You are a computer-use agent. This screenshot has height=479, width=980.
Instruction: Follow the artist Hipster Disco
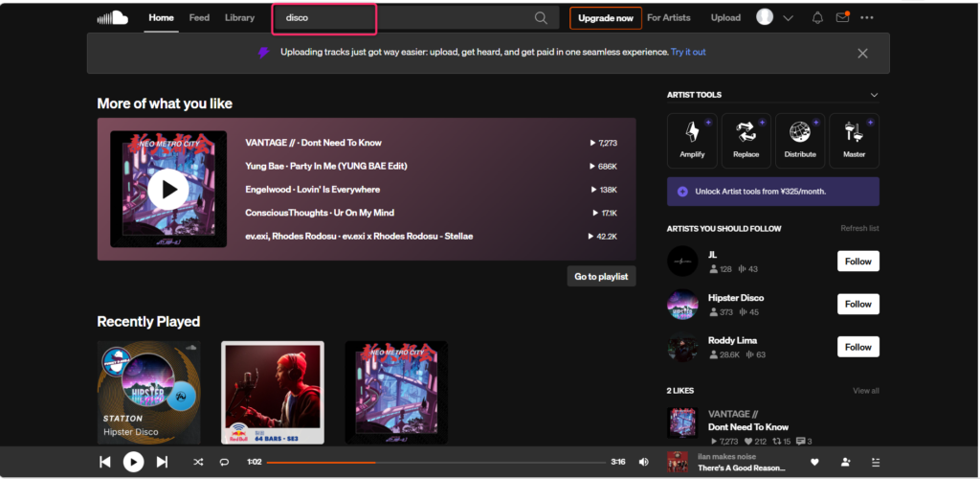pos(857,304)
